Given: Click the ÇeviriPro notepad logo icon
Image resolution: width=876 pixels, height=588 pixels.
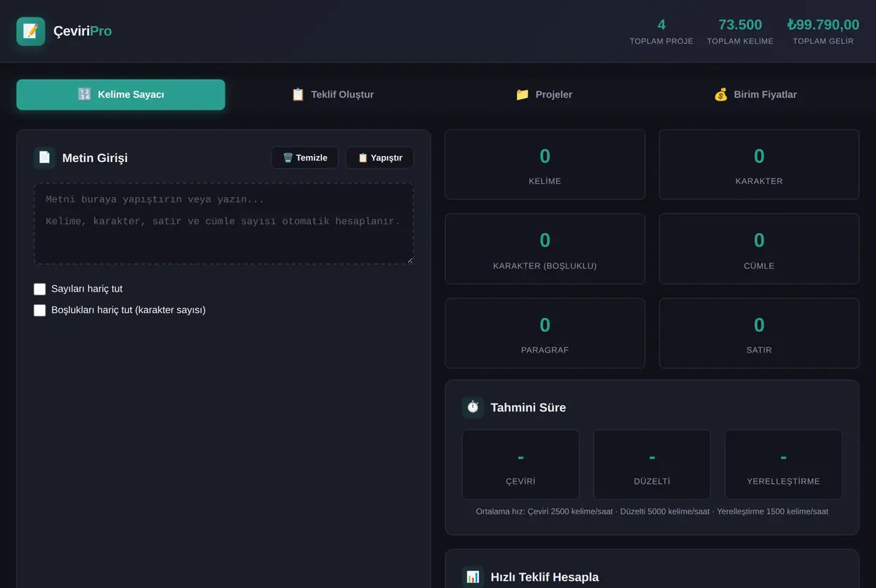Looking at the screenshot, I should tap(31, 31).
